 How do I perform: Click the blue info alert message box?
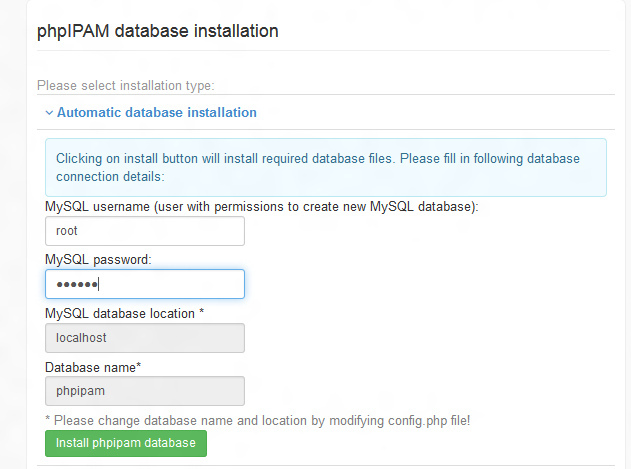325,167
